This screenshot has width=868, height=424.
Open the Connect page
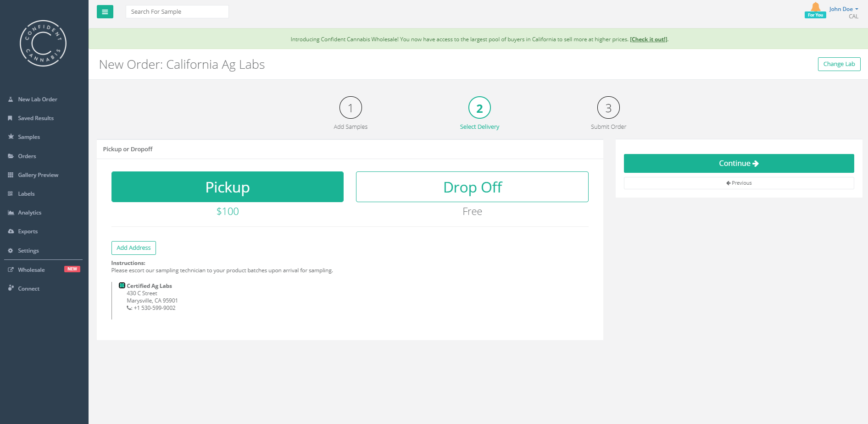click(x=29, y=289)
